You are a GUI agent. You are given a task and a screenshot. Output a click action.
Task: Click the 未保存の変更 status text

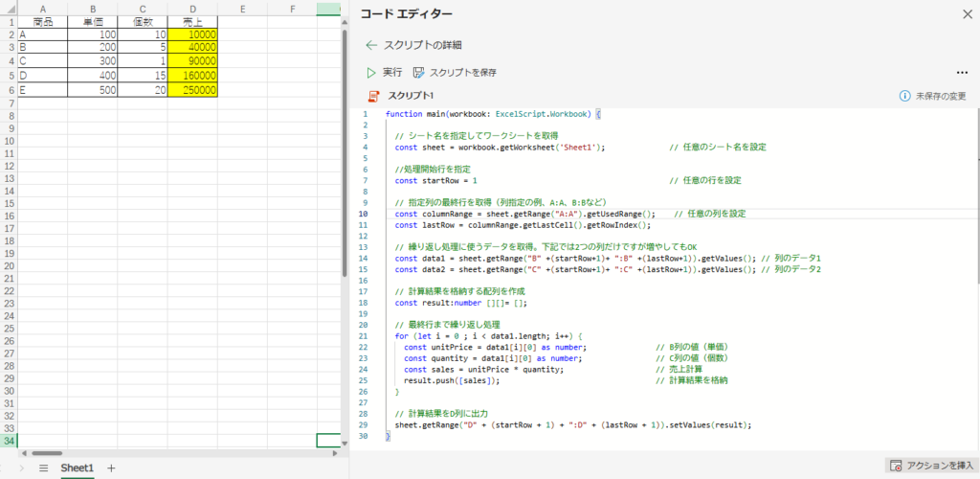tap(941, 97)
